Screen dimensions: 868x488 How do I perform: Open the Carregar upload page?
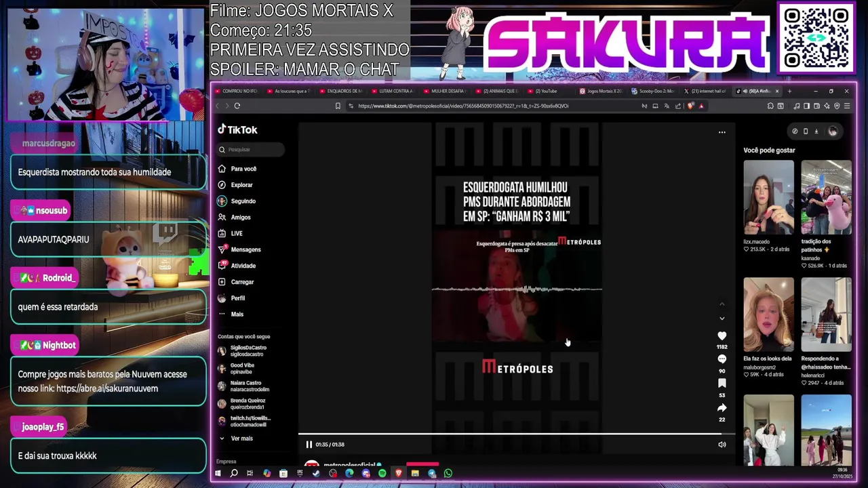coord(236,282)
